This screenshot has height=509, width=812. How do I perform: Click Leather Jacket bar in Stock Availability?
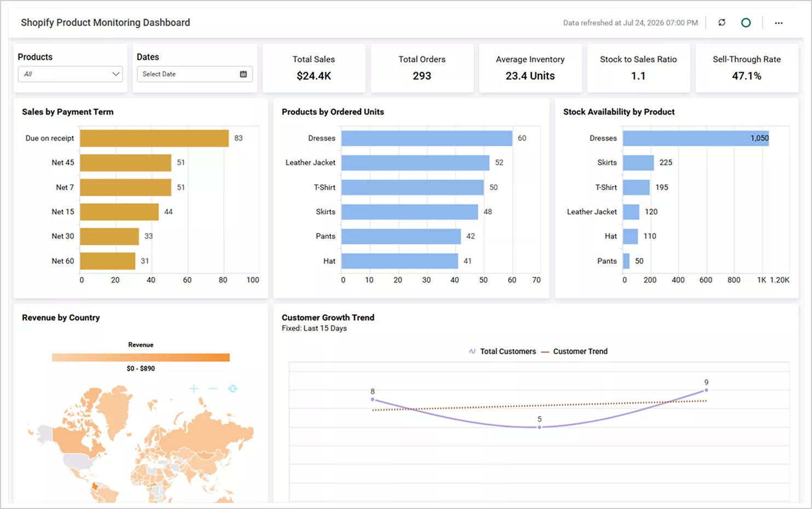coord(631,212)
